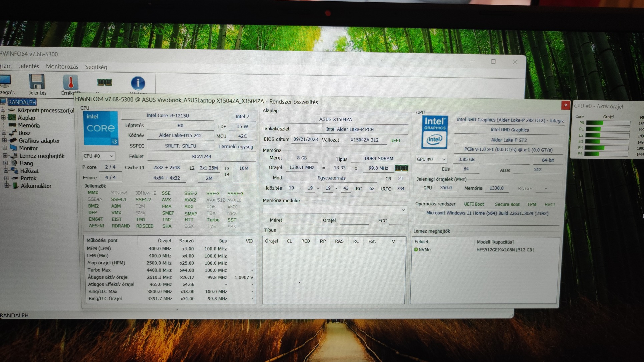Image resolution: width=644 pixels, height=362 pixels.
Task: Click the green memory module icon
Action: 401,168
